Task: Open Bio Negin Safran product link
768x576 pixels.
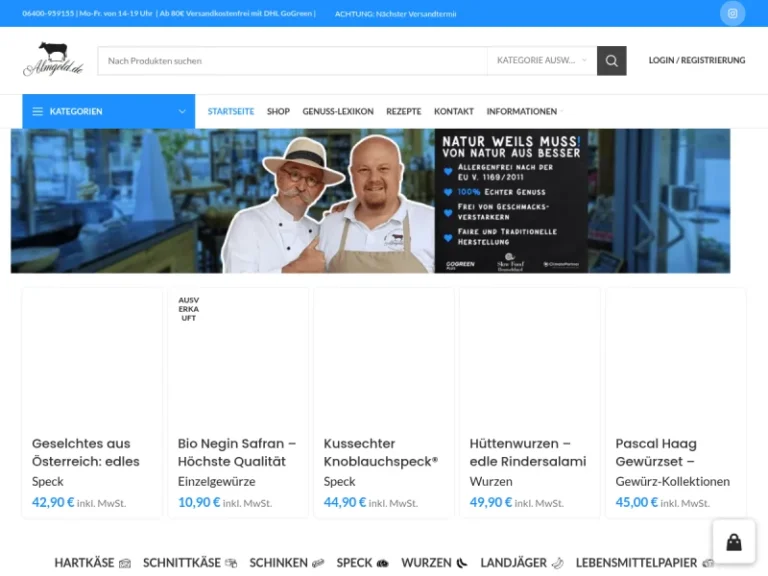Action: (237, 452)
